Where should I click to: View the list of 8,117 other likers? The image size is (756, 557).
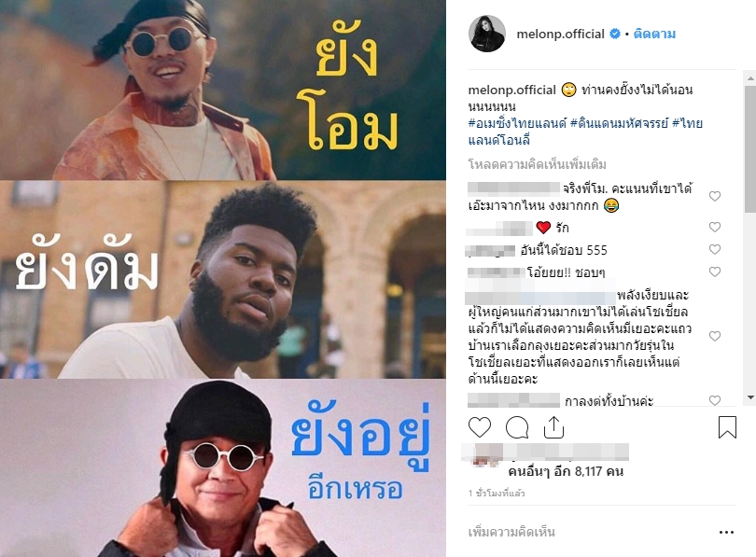pos(566,471)
